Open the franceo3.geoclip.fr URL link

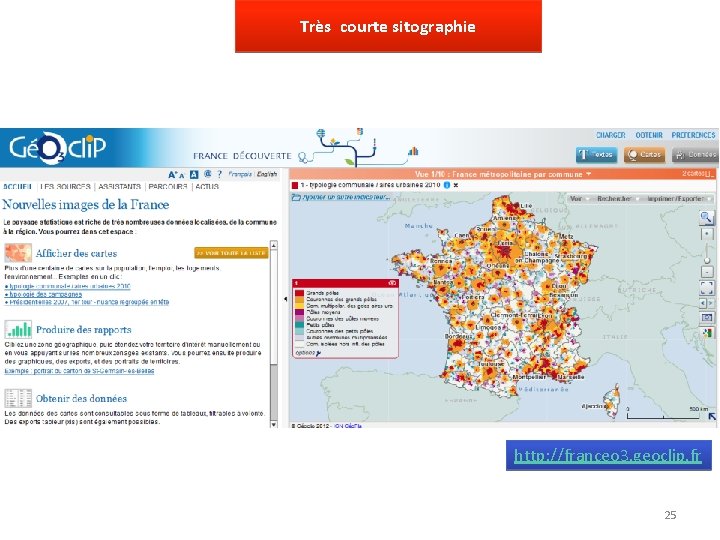tap(608, 456)
